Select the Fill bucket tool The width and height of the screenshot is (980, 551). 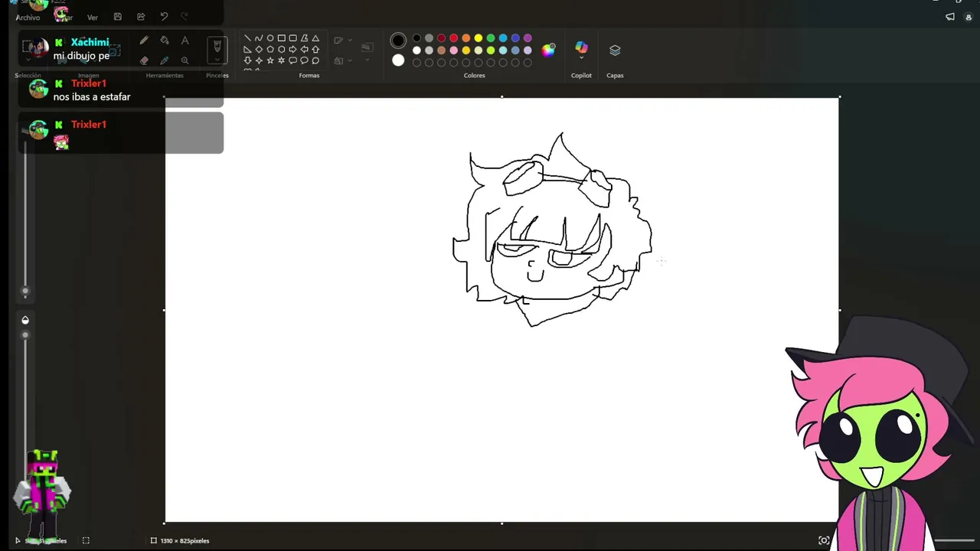[165, 41]
